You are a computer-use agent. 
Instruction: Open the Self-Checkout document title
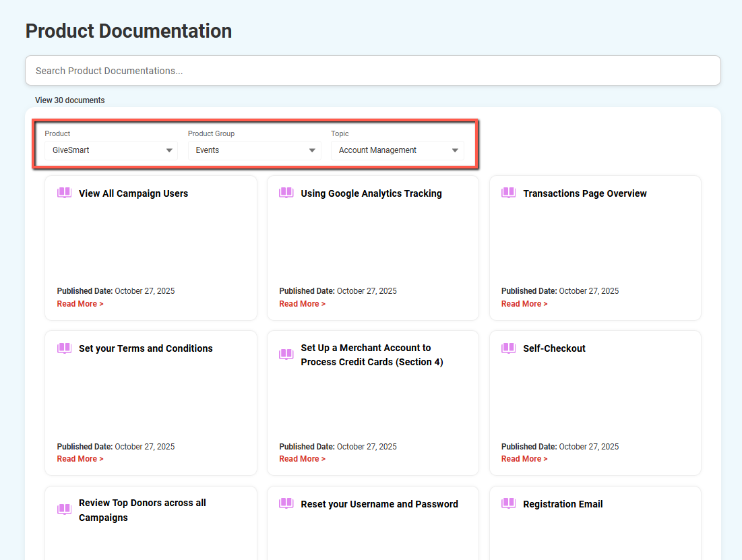(554, 348)
